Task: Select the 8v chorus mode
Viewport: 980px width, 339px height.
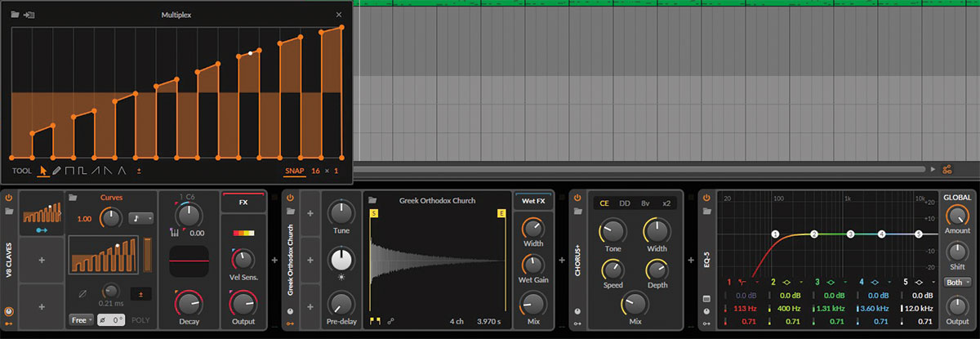Action: click(x=645, y=203)
